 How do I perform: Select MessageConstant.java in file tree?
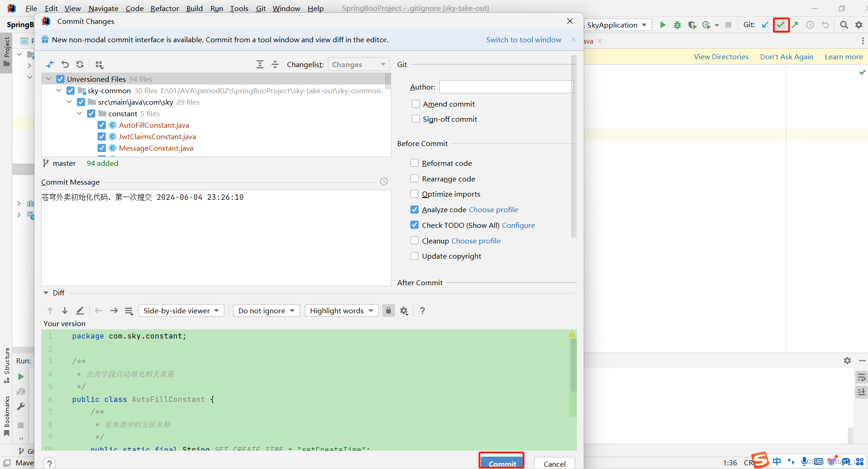tap(156, 148)
